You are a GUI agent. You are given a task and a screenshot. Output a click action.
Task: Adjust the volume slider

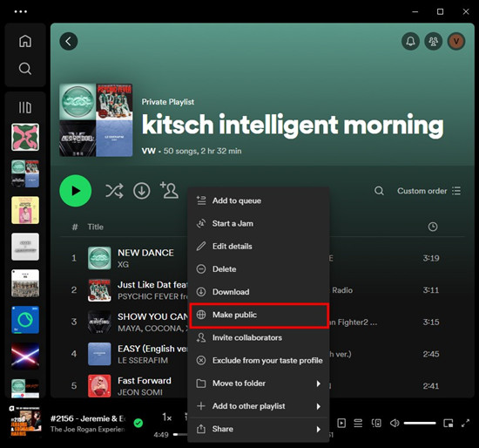tap(420, 424)
